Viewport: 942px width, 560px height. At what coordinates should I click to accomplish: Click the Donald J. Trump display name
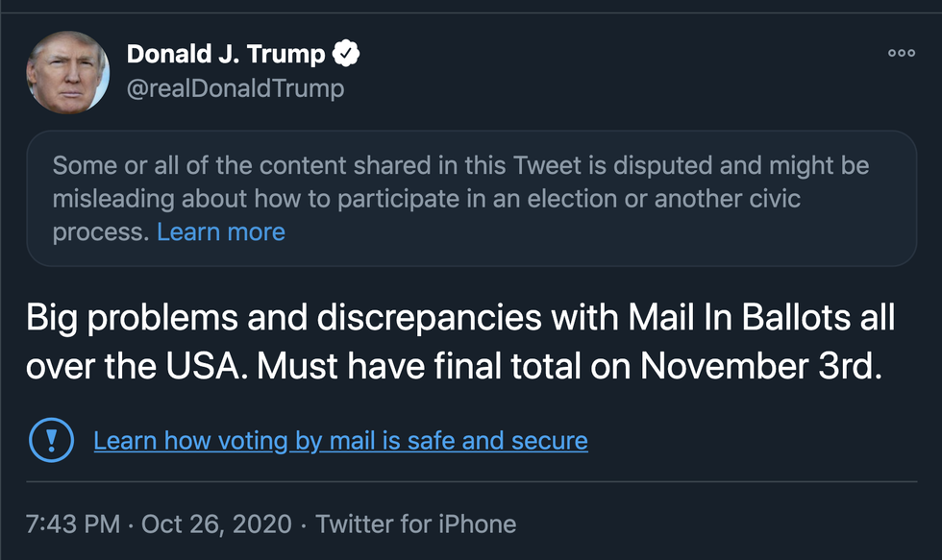click(x=226, y=55)
